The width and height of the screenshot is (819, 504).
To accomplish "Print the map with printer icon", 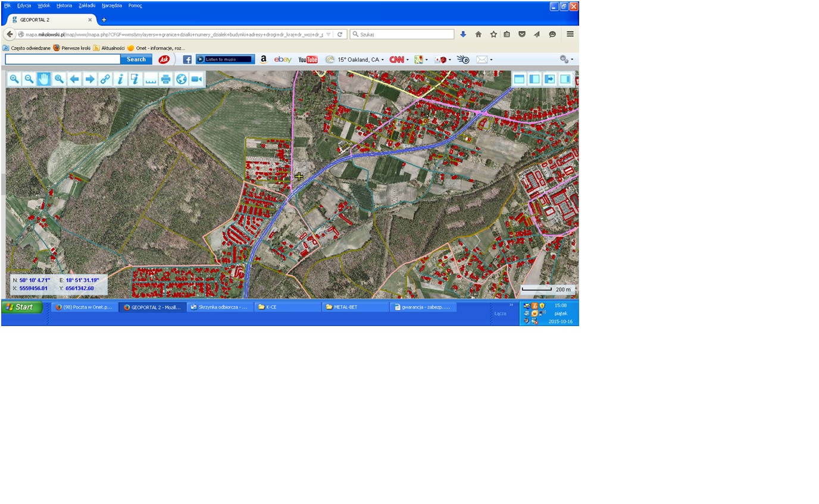I will (x=166, y=79).
